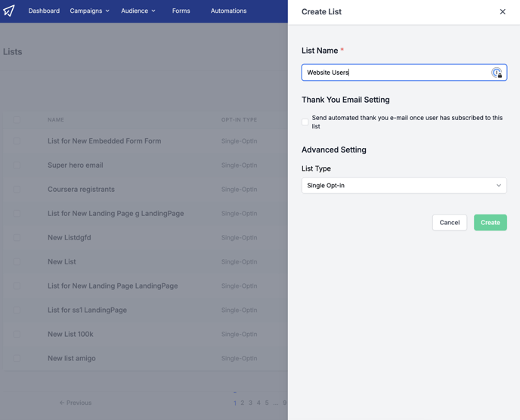The height and width of the screenshot is (420, 520).
Task: Click the green Create button
Action: [x=491, y=222]
